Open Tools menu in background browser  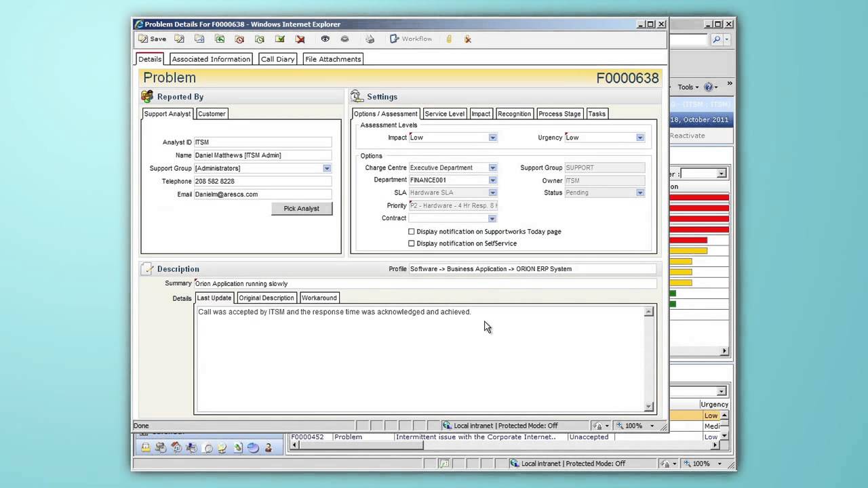coord(688,87)
